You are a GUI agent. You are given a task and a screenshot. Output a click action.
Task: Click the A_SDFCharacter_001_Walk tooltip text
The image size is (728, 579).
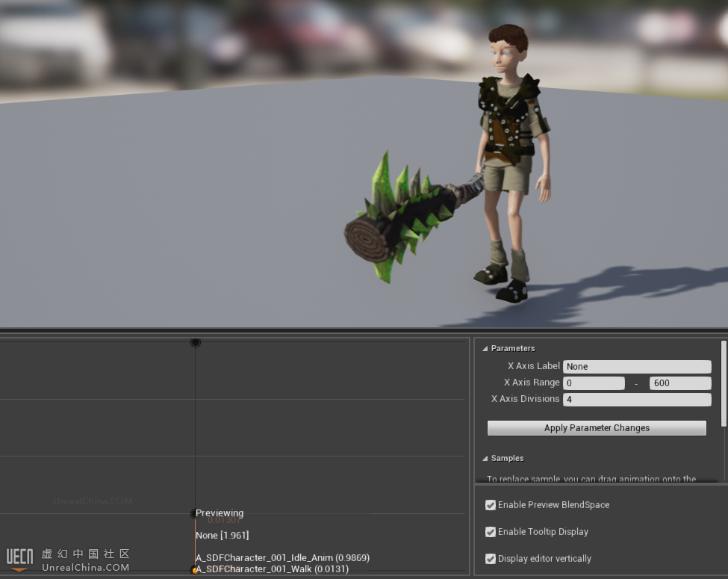(x=272, y=569)
